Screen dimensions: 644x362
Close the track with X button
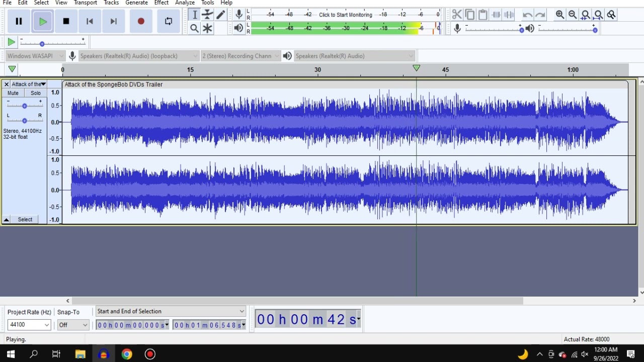[7, 84]
